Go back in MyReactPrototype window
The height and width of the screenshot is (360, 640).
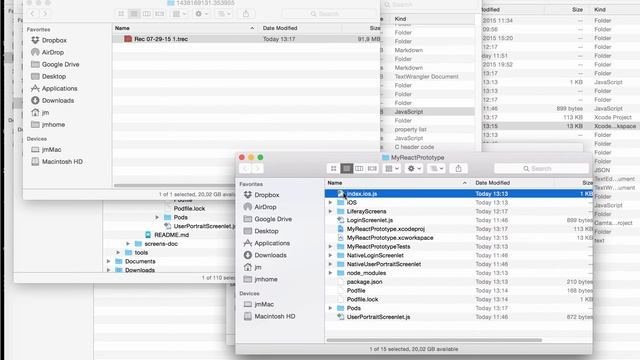245,169
